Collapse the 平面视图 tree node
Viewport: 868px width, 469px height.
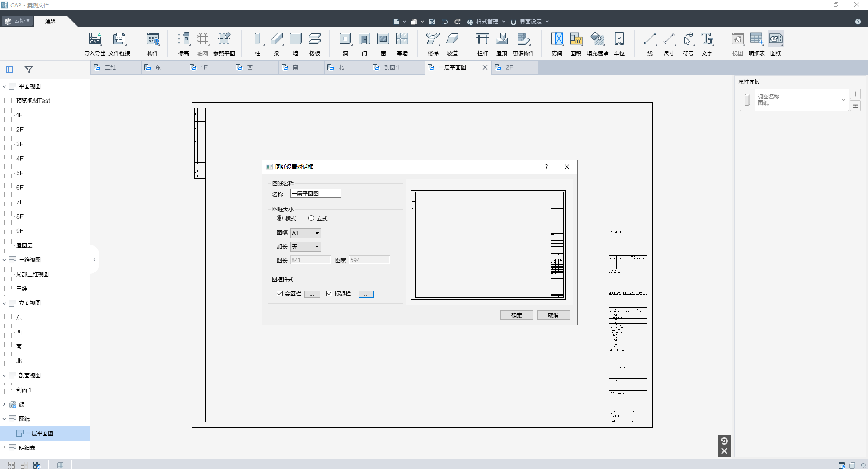click(x=5, y=86)
